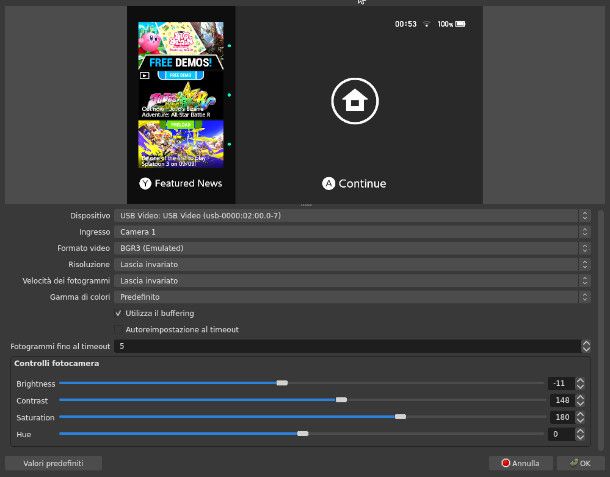The image size is (610, 477).
Task: Open the Gamma di colori dropdown
Action: click(x=352, y=297)
